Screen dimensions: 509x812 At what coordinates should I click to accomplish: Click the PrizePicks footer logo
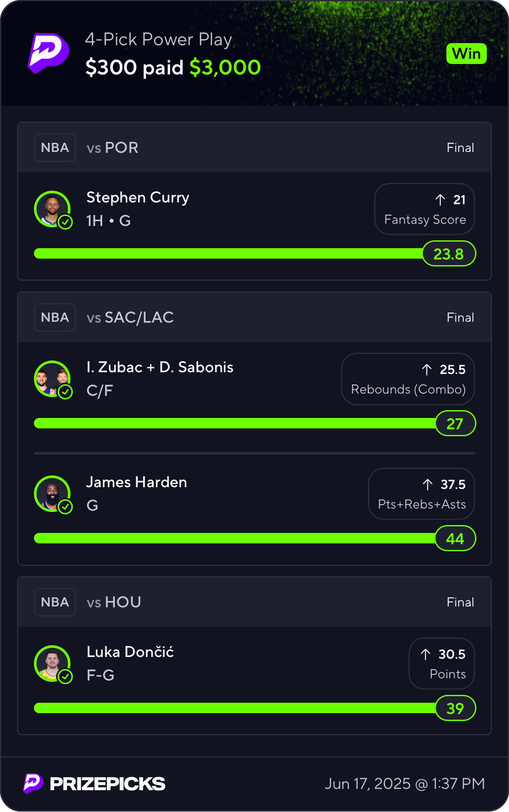(x=94, y=784)
